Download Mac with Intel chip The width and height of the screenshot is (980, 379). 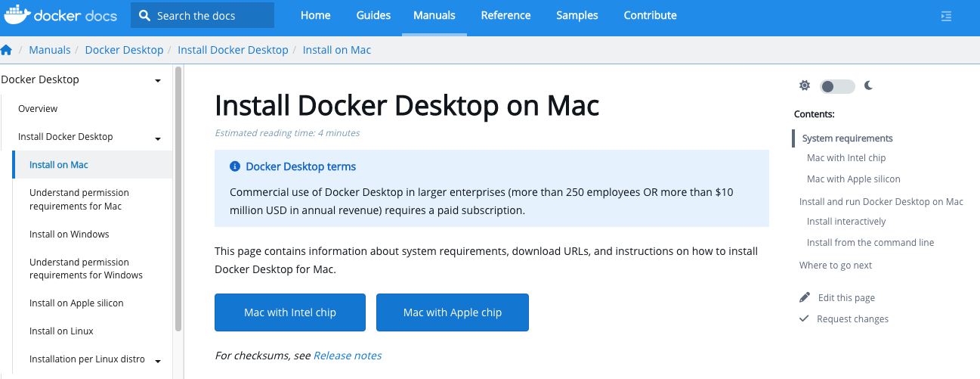click(290, 312)
